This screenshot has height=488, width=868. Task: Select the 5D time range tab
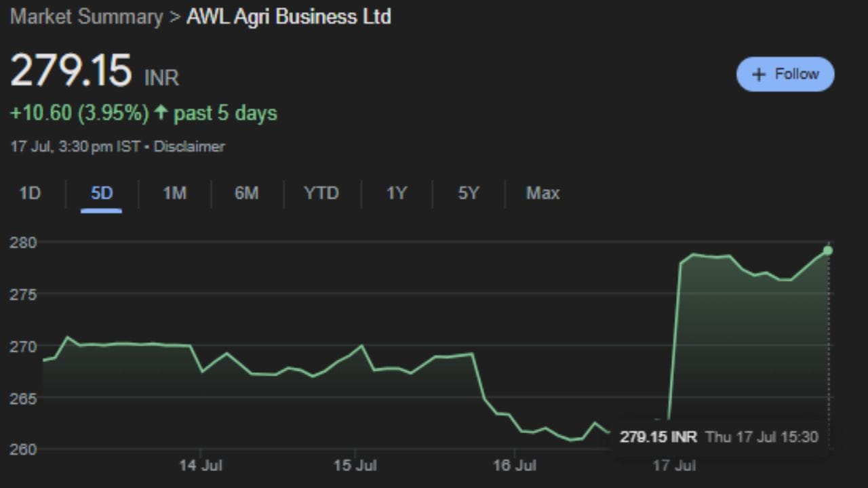[x=102, y=193]
